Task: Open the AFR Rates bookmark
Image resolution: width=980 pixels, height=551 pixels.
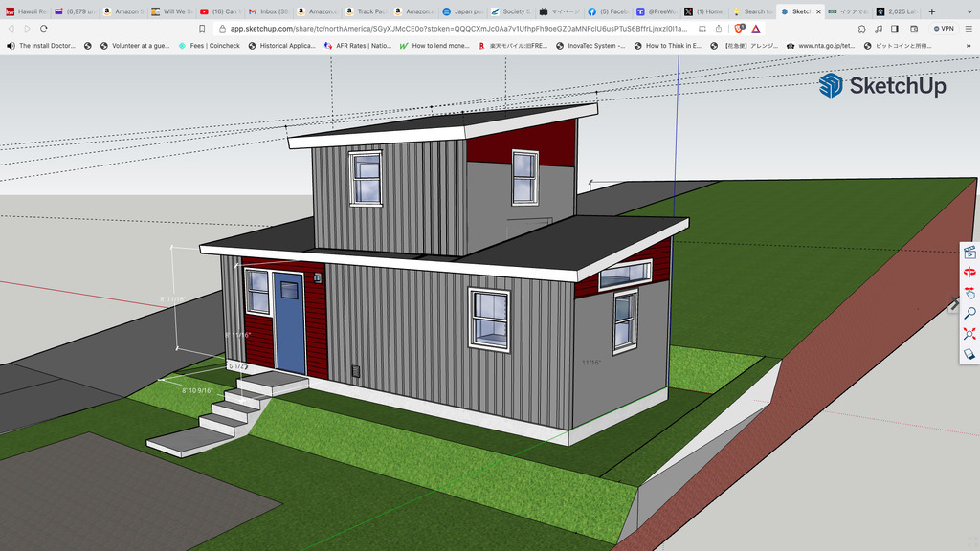Action: coord(357,45)
